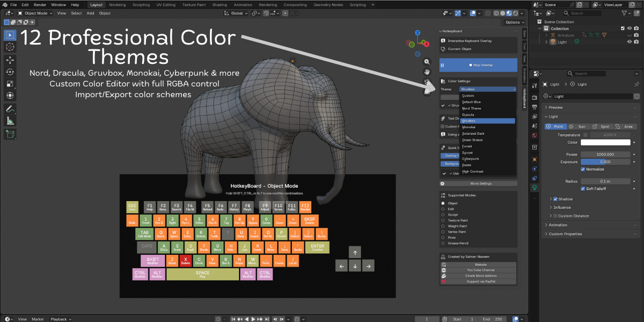Expand the Preview panel
This screenshot has width=644, height=322.
(x=591, y=107)
